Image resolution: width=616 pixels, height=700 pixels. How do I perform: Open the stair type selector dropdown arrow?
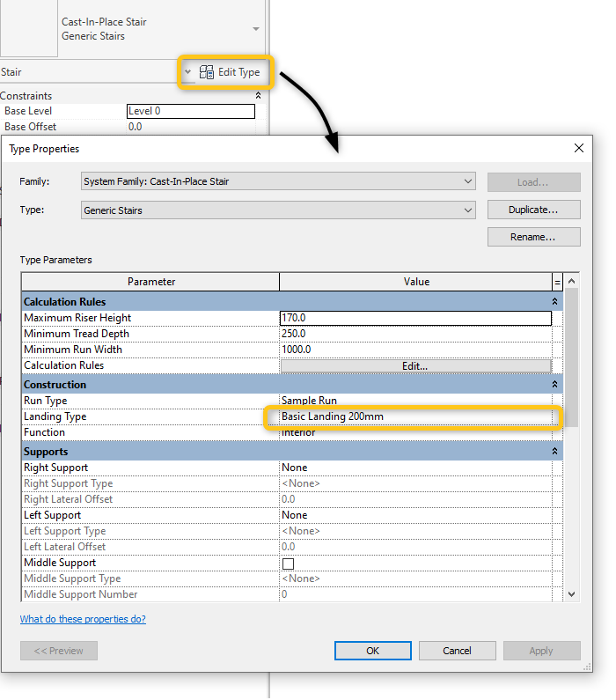(256, 29)
